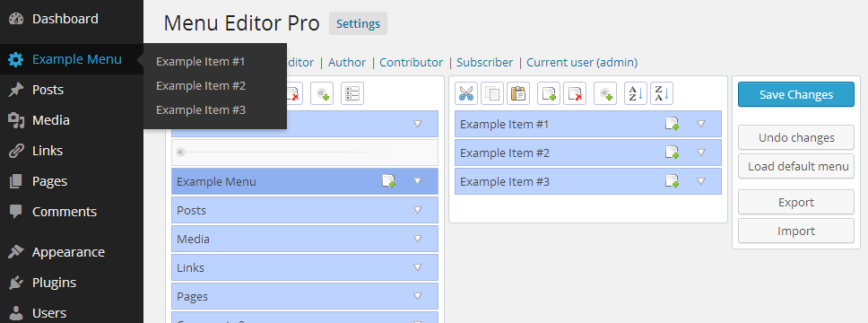The image size is (868, 323).
Task: Select Current user (admin) link
Action: (582, 63)
